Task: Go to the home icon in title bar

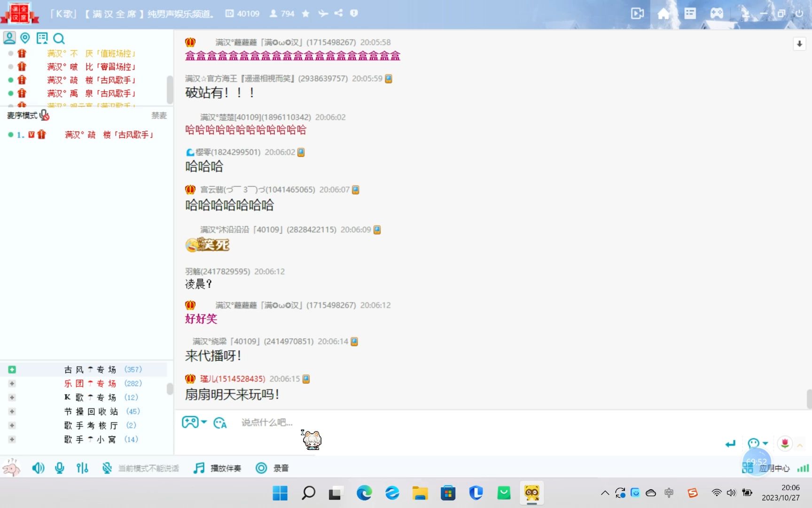Action: (664, 14)
